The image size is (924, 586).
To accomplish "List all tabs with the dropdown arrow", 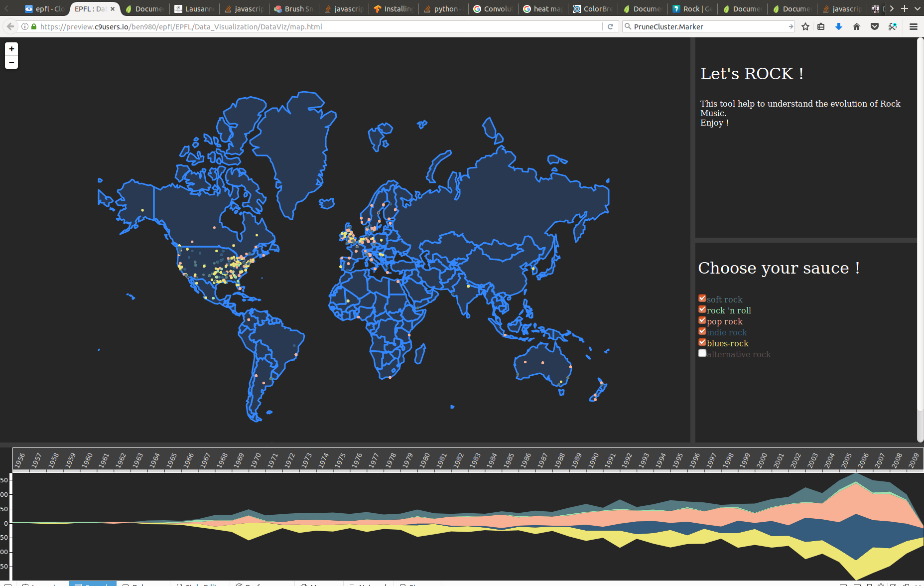I will tap(918, 8).
